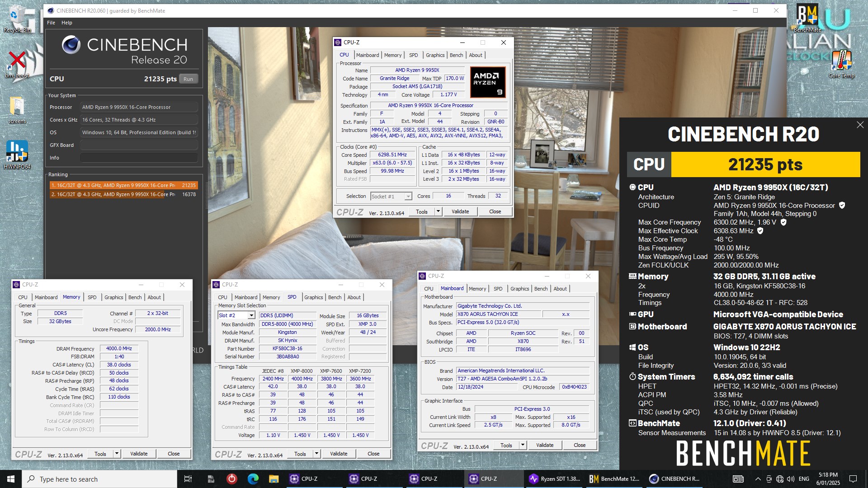Click Validate in the Memory CPU-Z window
The height and width of the screenshot is (488, 868).
click(139, 454)
